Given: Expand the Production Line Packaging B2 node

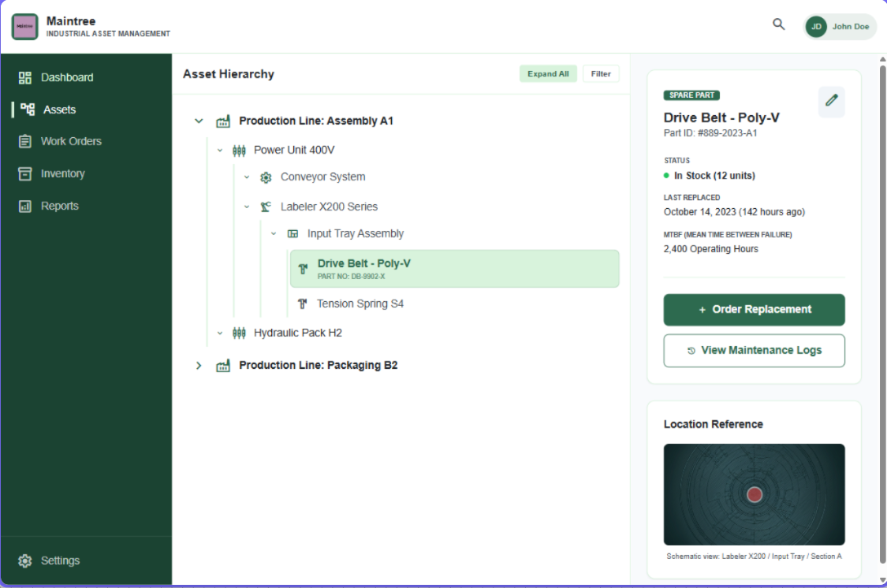Looking at the screenshot, I should click(x=199, y=365).
